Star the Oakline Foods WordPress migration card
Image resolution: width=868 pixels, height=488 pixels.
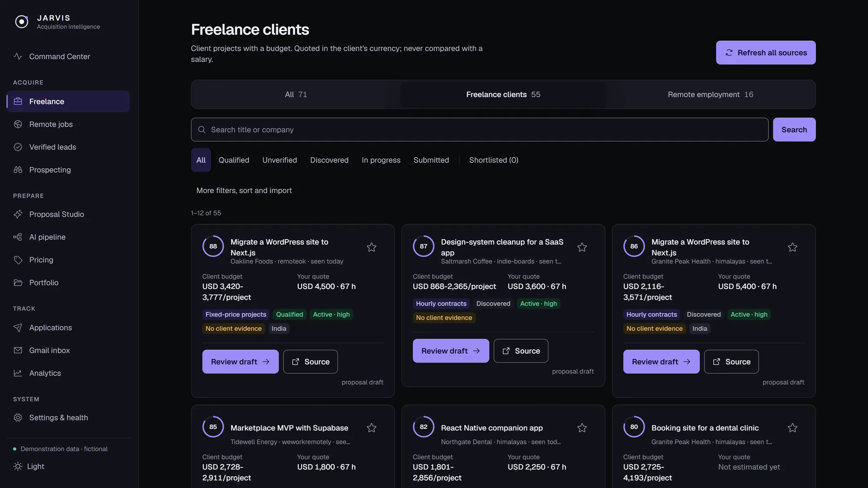coord(372,247)
